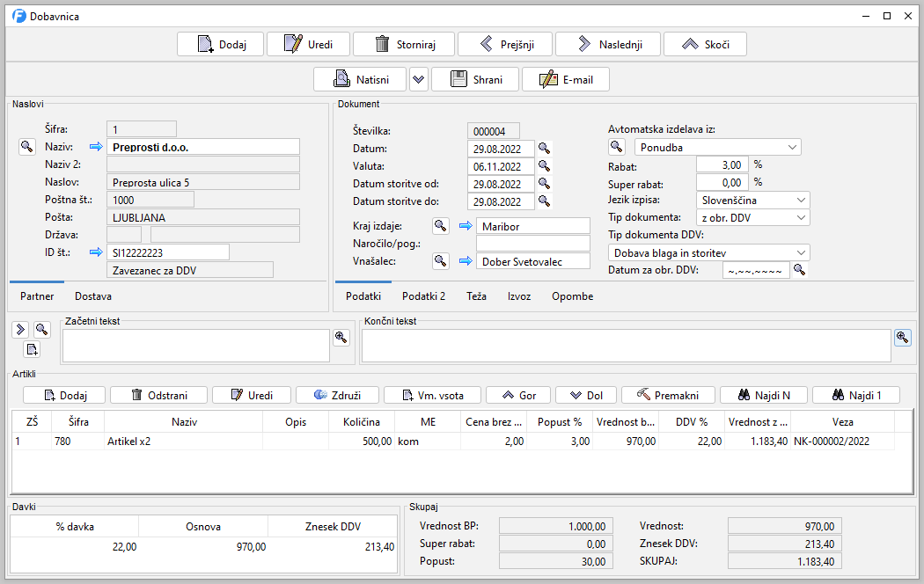This screenshot has width=924, height=584.
Task: Click the magnifier beside Datum za obr. DDV
Action: (800, 270)
